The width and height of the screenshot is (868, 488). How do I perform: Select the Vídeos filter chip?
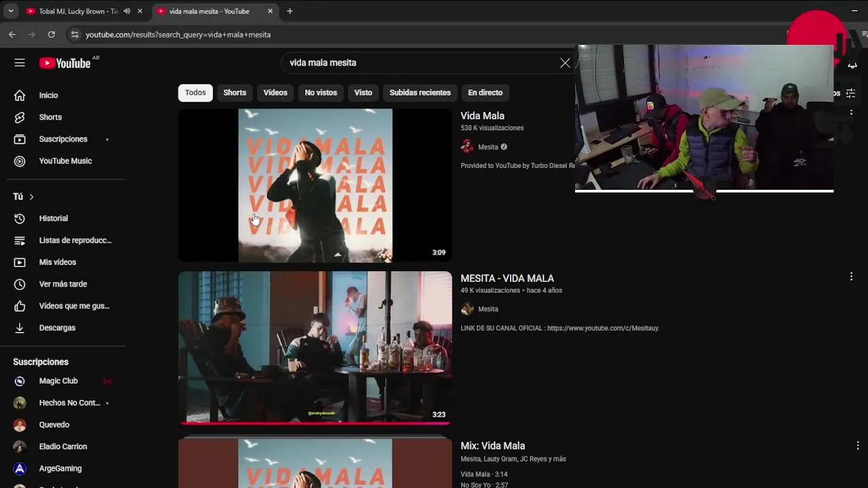pos(275,93)
